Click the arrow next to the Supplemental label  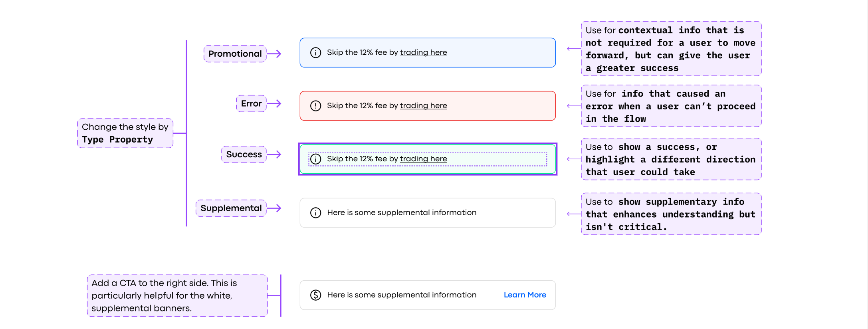click(x=274, y=208)
